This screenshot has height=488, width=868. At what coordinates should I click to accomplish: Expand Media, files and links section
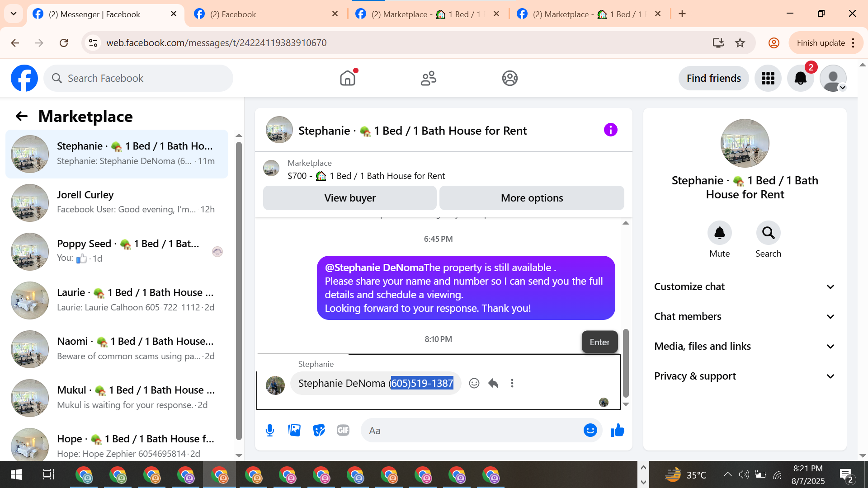(745, 347)
